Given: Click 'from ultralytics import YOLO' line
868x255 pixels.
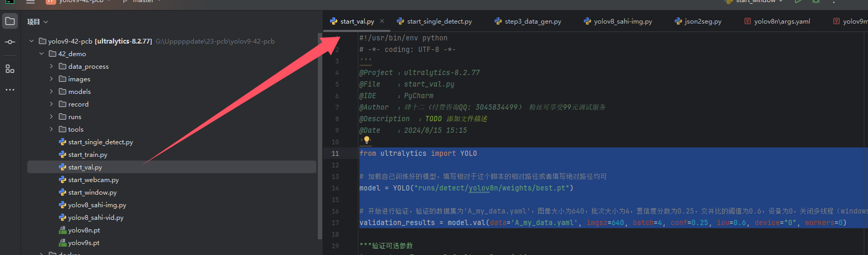Looking at the screenshot, I should pos(418,153).
